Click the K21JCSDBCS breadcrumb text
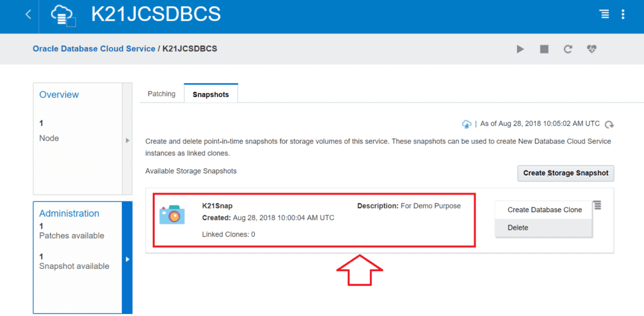644x316 pixels. pyautogui.click(x=190, y=48)
